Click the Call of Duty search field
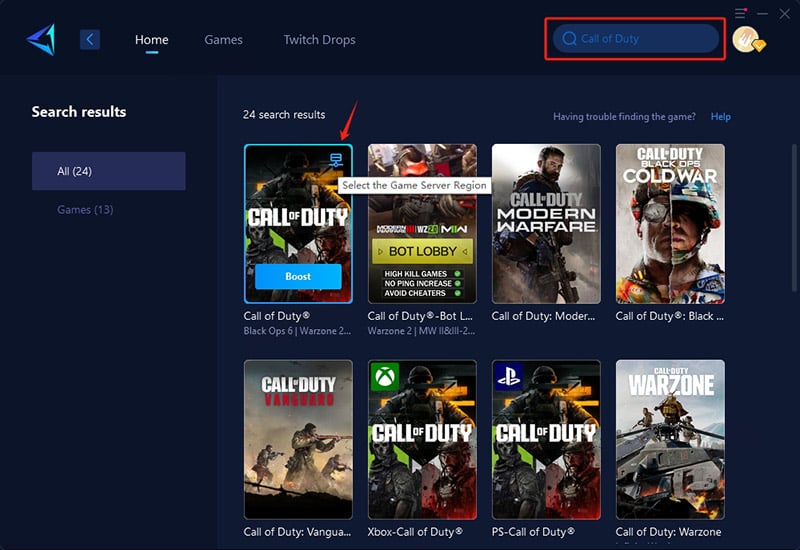This screenshot has height=550, width=800. 636,39
